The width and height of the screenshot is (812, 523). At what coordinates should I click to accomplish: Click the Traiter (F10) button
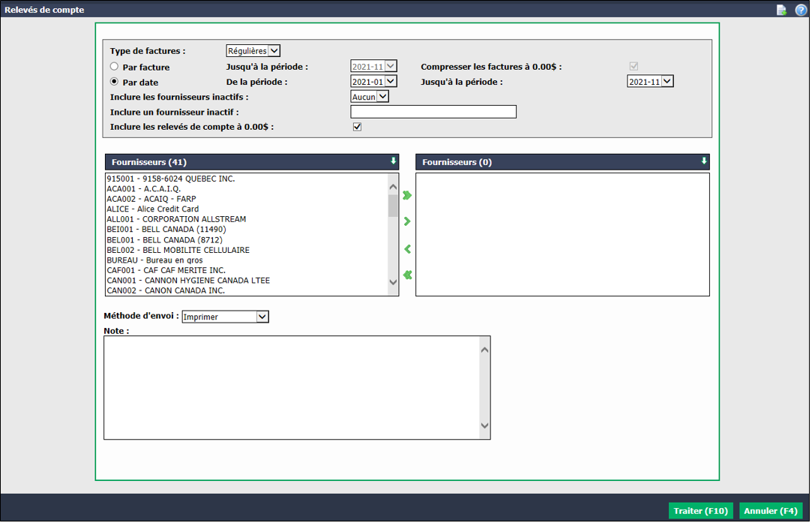point(700,510)
